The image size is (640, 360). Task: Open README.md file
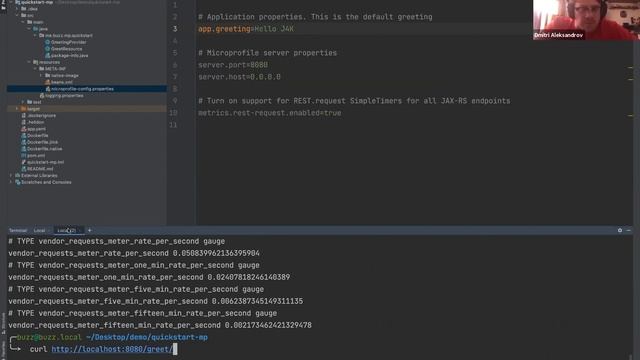[40, 169]
